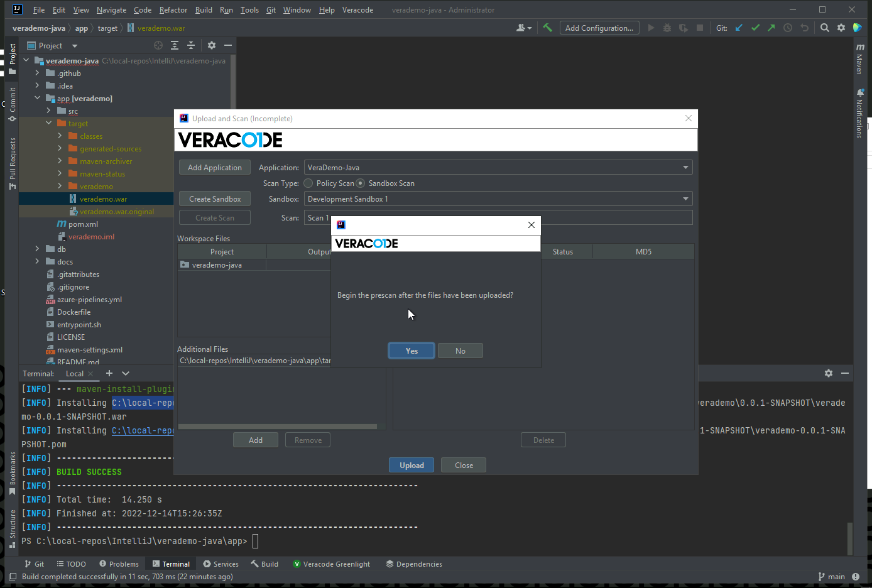Open Search Everywhere magnifier icon
Viewport: 872px width, 588px height.
tap(825, 28)
